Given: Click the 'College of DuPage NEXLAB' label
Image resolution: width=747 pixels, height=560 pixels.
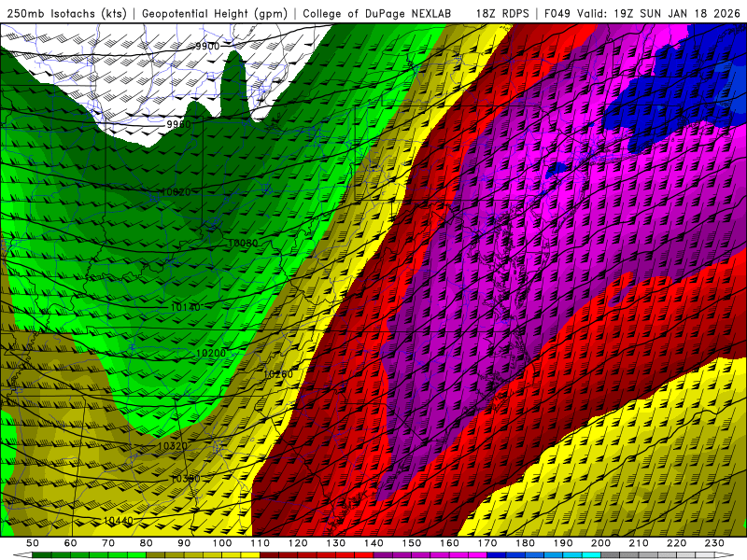Looking at the screenshot, I should coord(376,13).
